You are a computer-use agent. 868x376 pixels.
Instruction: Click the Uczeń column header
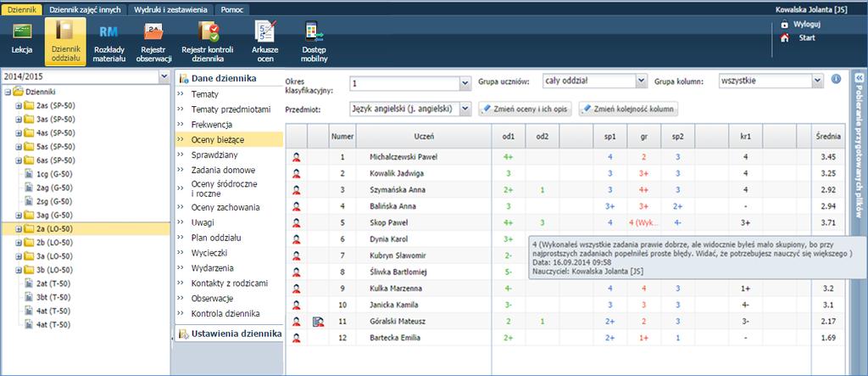pos(424,136)
